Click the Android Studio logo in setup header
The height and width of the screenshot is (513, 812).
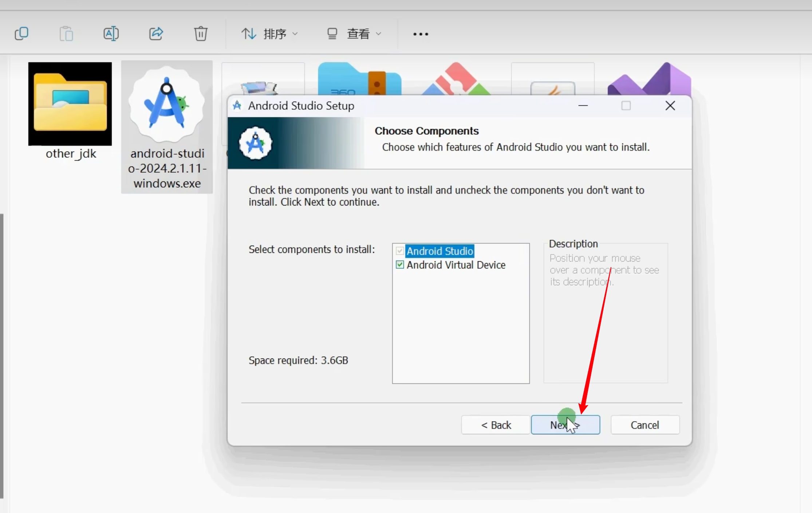[255, 143]
